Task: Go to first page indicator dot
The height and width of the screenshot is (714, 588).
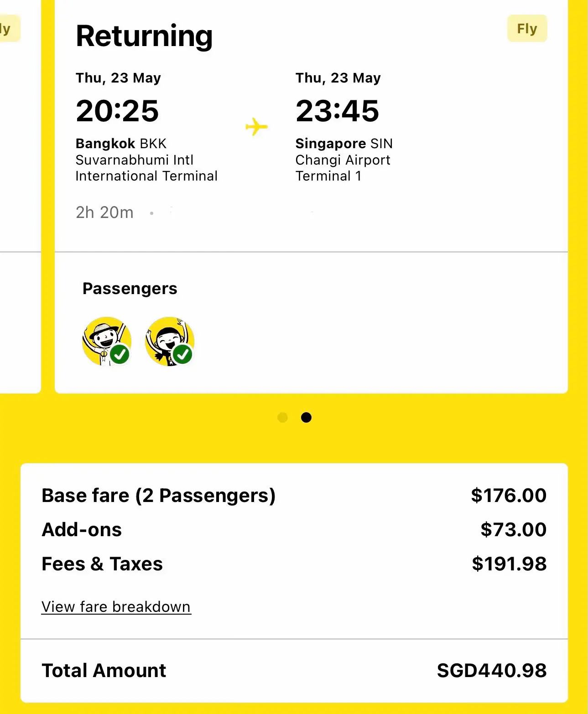Action: point(282,417)
